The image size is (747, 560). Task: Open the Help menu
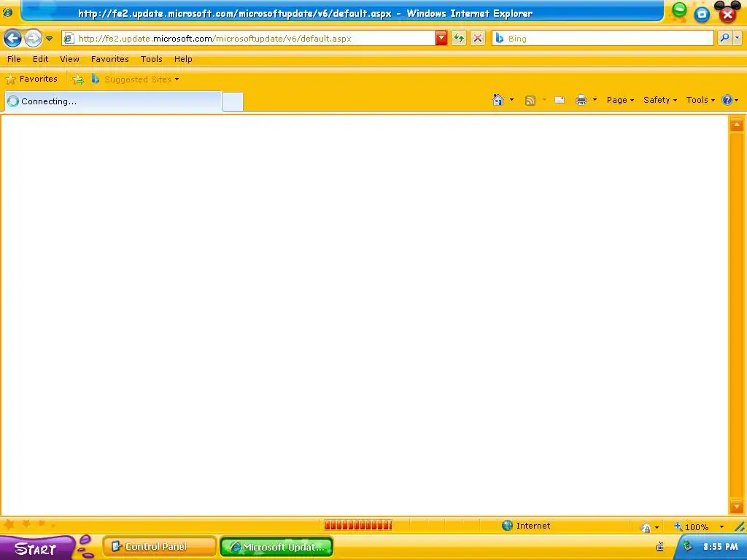point(183,59)
